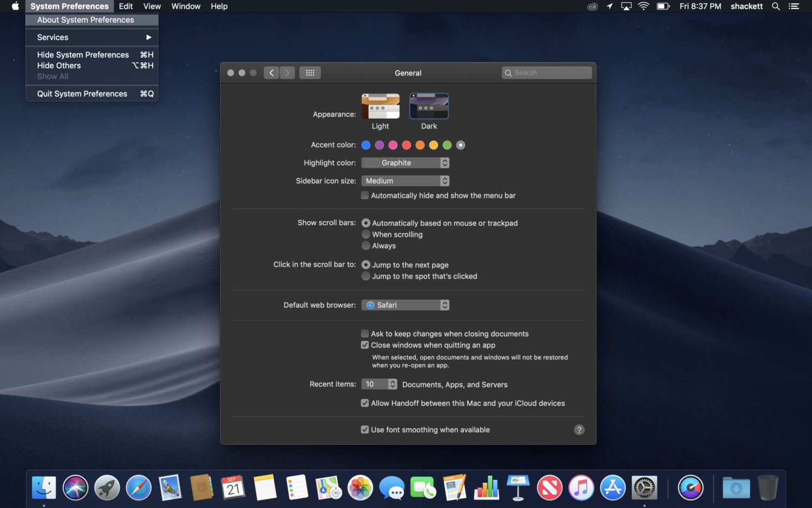
Task: Open the View menu
Action: point(152,6)
